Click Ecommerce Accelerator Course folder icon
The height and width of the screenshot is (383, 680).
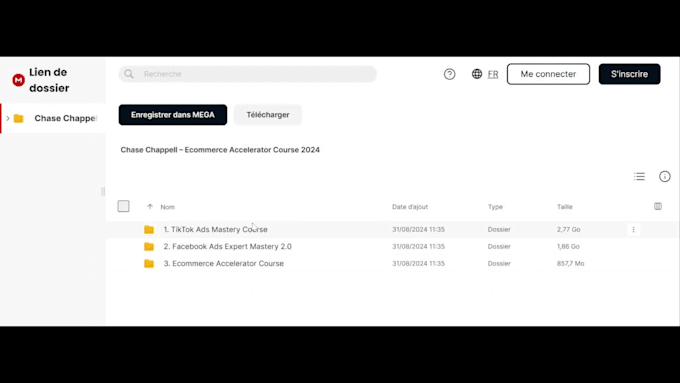149,263
